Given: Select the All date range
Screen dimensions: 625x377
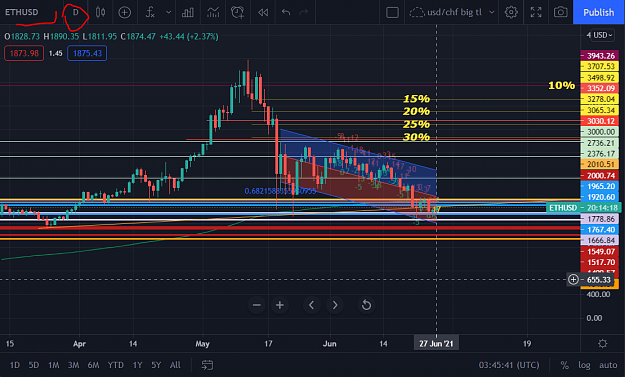Looking at the screenshot, I should click(175, 365).
